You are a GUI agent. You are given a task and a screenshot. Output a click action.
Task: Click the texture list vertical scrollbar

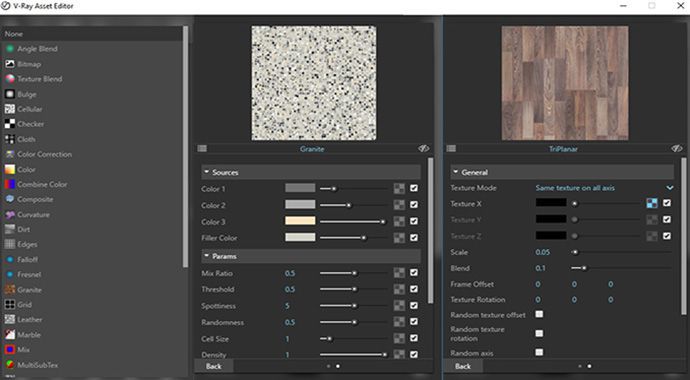click(185, 146)
